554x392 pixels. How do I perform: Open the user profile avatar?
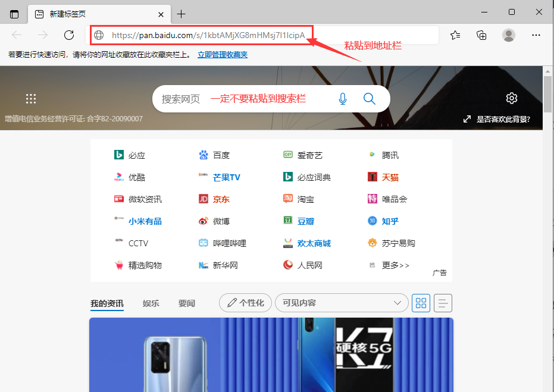click(508, 35)
